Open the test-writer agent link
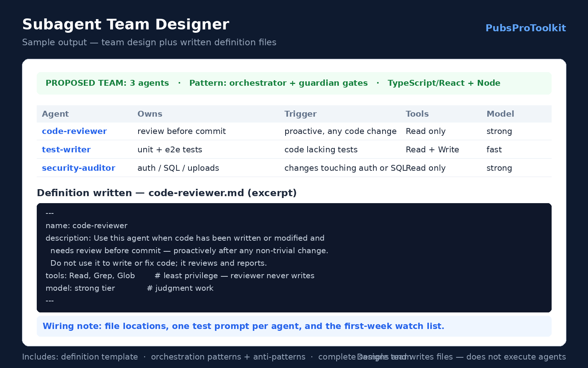This screenshot has width=588, height=368. tap(66, 150)
